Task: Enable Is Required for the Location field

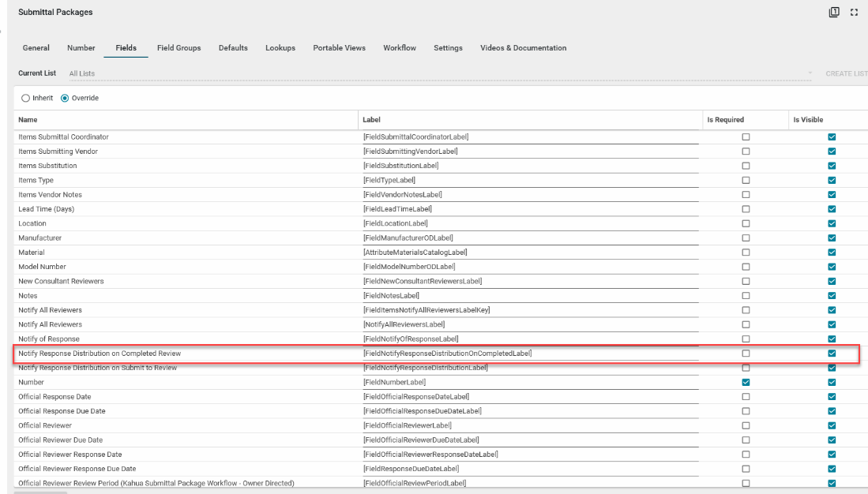Action: (x=746, y=224)
